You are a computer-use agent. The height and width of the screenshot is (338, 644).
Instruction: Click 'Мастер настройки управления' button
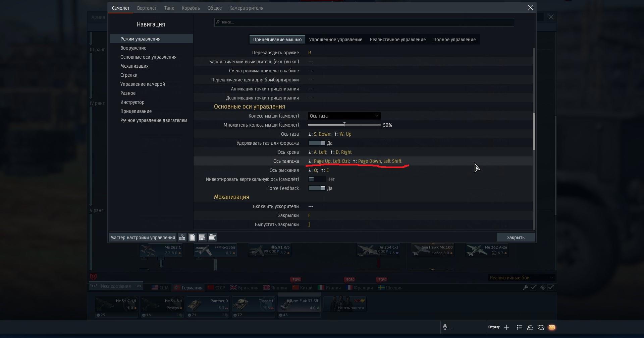click(143, 238)
